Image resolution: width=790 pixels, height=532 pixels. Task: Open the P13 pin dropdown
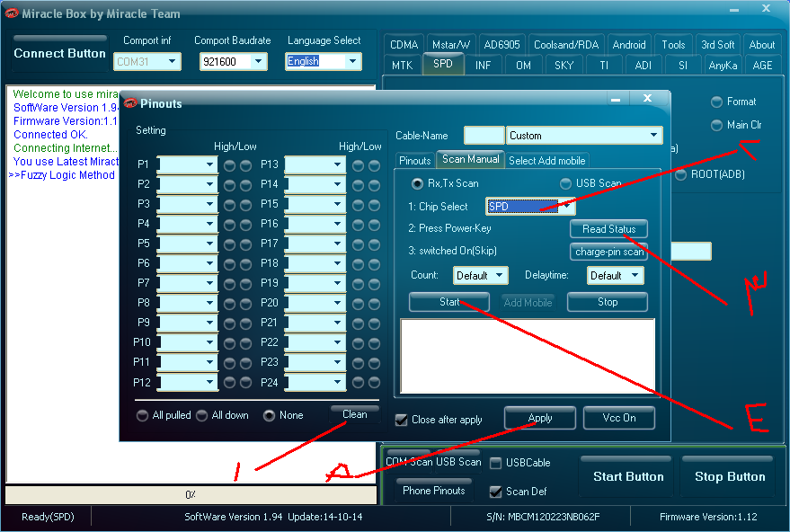(x=338, y=164)
